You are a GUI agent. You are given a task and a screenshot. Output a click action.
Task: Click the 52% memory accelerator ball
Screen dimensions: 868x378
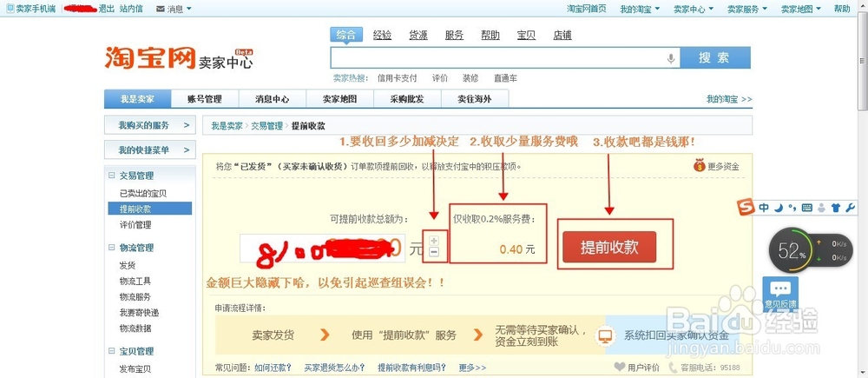click(792, 251)
